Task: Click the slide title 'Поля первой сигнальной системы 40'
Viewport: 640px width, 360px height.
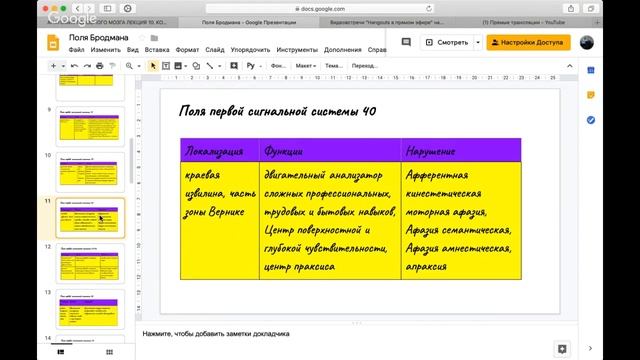Action: (x=278, y=111)
